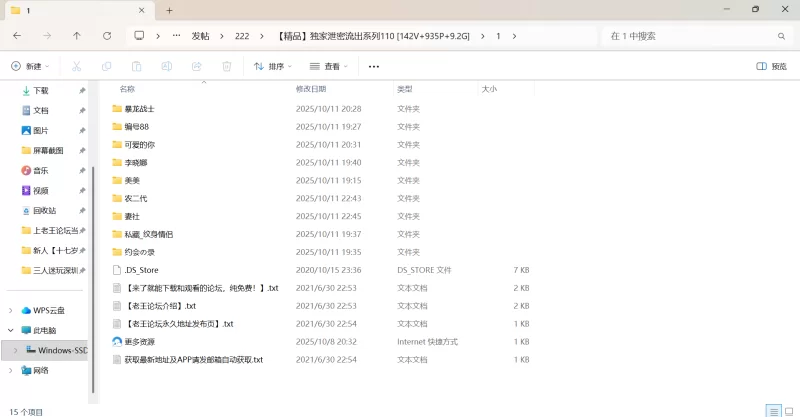Click the Copy icon in toolbar
The width and height of the screenshot is (800, 417).
[106, 66]
